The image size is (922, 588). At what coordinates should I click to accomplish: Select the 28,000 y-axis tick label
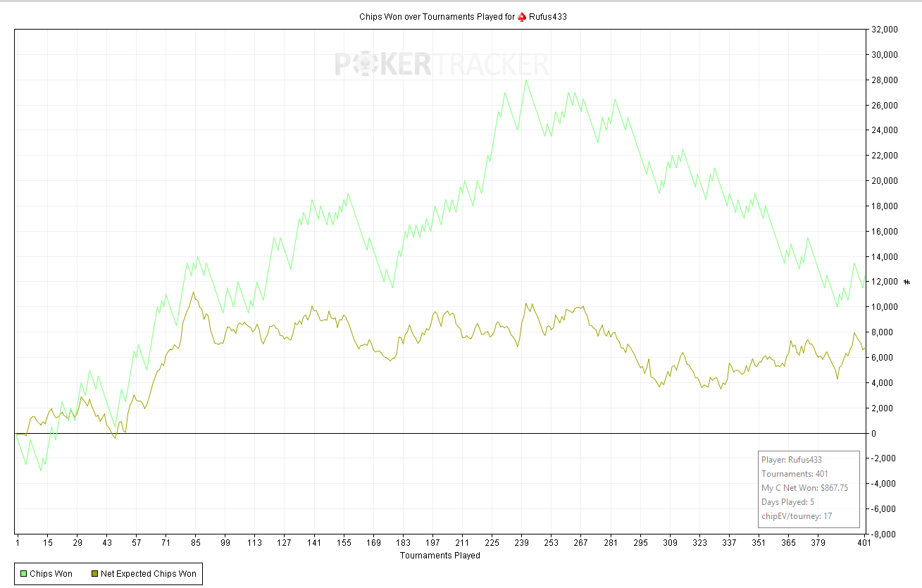pos(885,80)
